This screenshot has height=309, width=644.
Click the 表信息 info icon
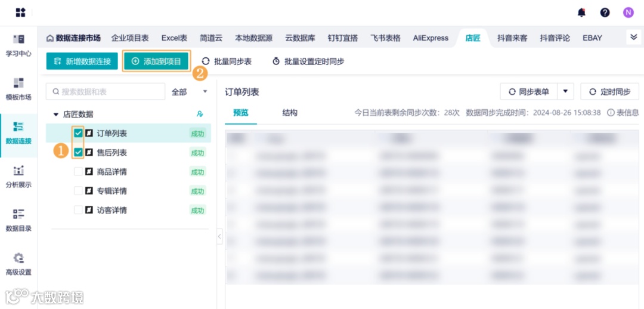pyautogui.click(x=611, y=113)
